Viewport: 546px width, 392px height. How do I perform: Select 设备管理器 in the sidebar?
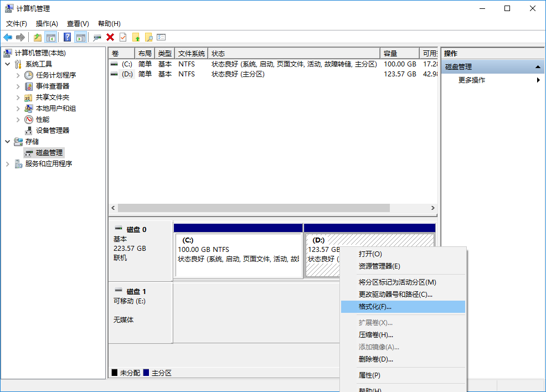click(51, 130)
